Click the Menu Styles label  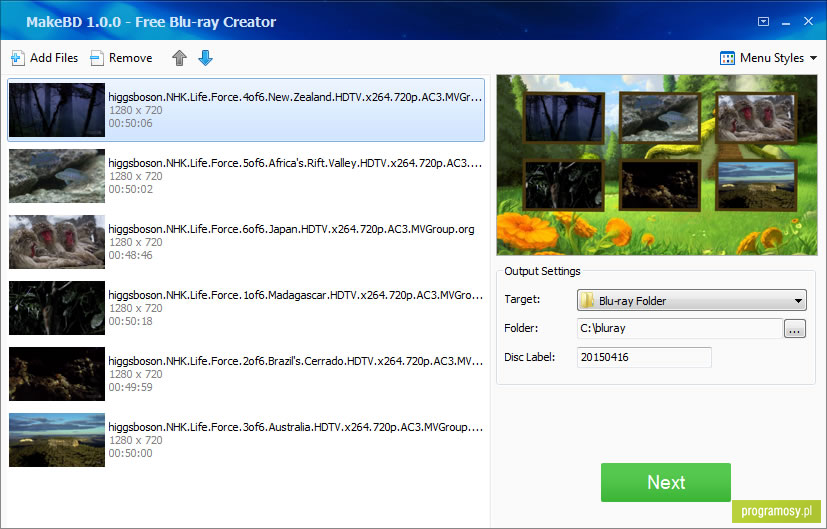pos(772,58)
